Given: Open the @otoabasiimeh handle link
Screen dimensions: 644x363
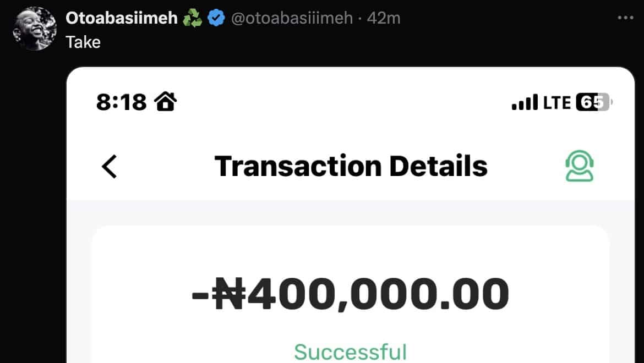Looking at the screenshot, I should (292, 18).
